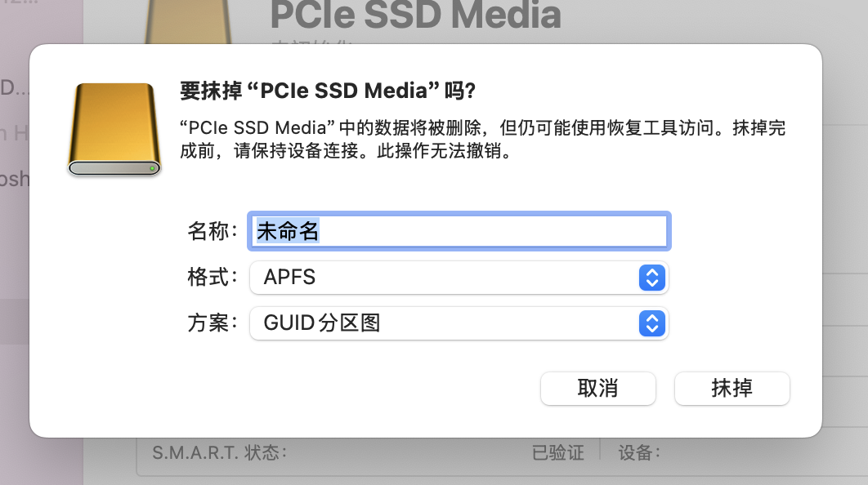This screenshot has height=485, width=868.
Task: Click the warning description text in dialog
Action: tap(482, 140)
